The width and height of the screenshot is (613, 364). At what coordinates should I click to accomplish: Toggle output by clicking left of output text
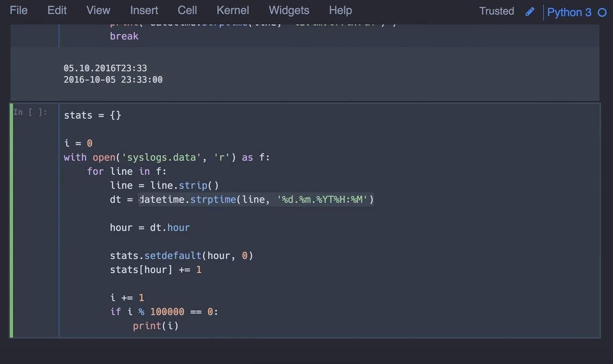34,74
